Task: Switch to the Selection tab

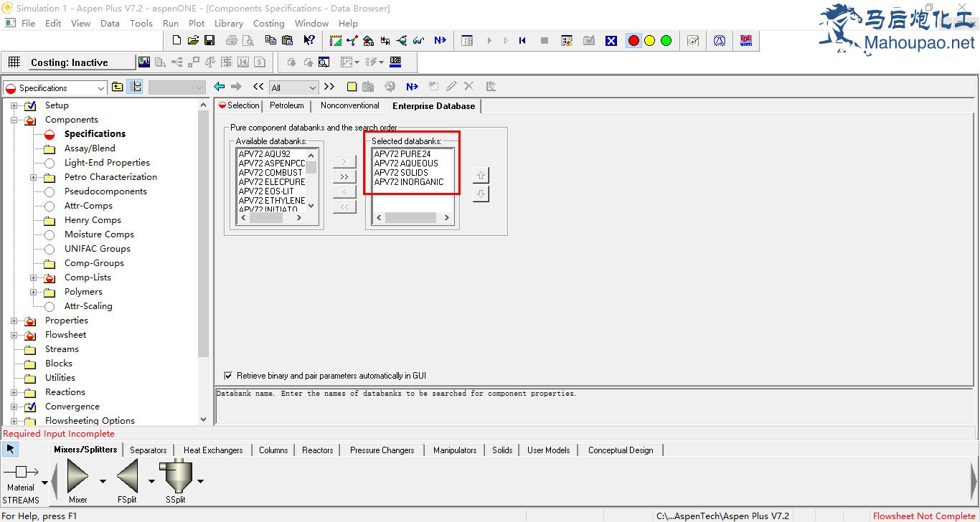Action: click(239, 105)
